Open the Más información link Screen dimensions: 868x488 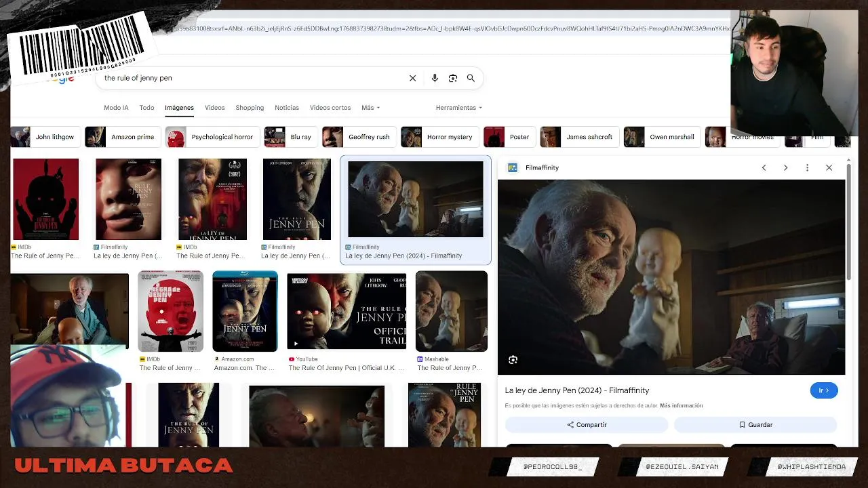(x=681, y=406)
